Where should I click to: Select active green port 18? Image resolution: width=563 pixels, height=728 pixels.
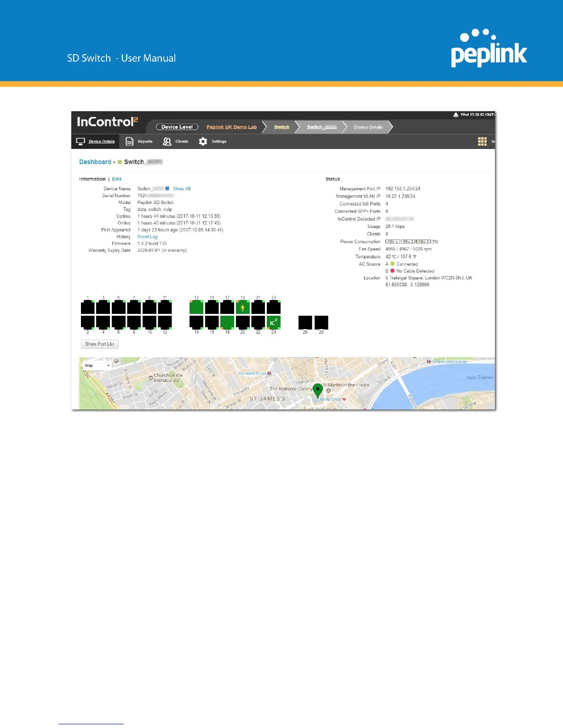pyautogui.click(x=227, y=322)
